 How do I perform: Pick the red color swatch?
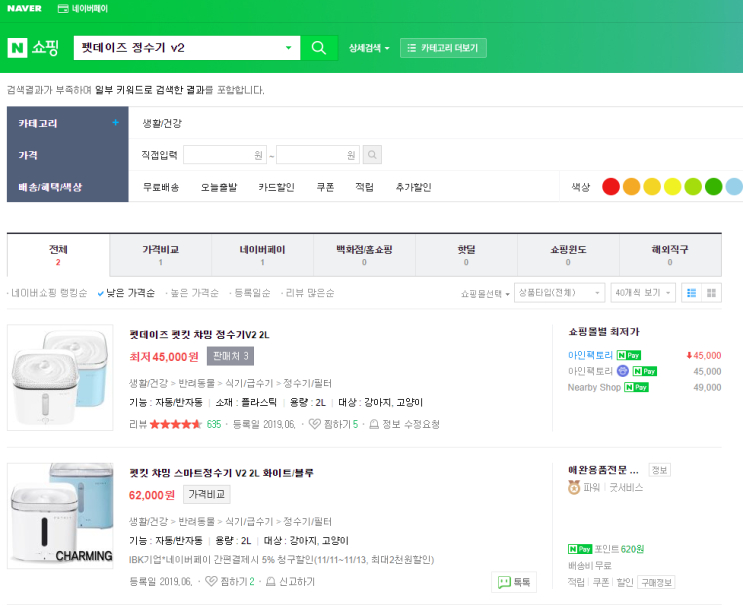(x=611, y=187)
